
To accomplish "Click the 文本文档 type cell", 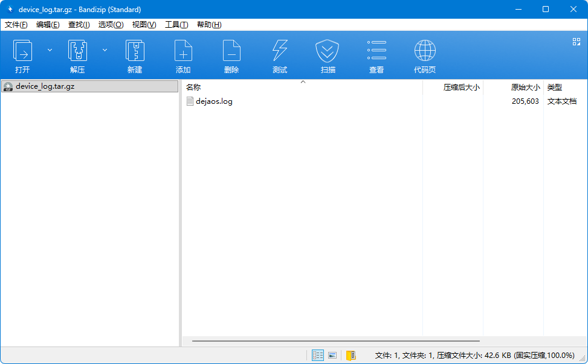I will point(562,101).
